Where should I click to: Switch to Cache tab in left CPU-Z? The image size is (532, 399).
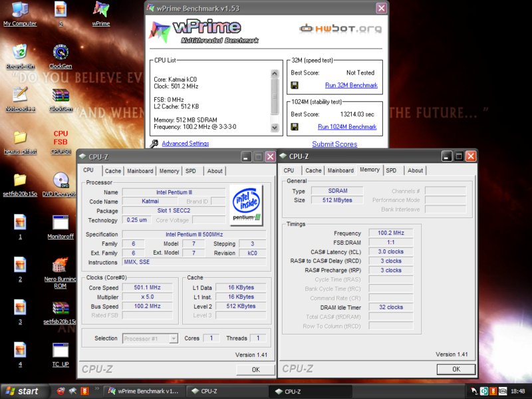pos(112,171)
